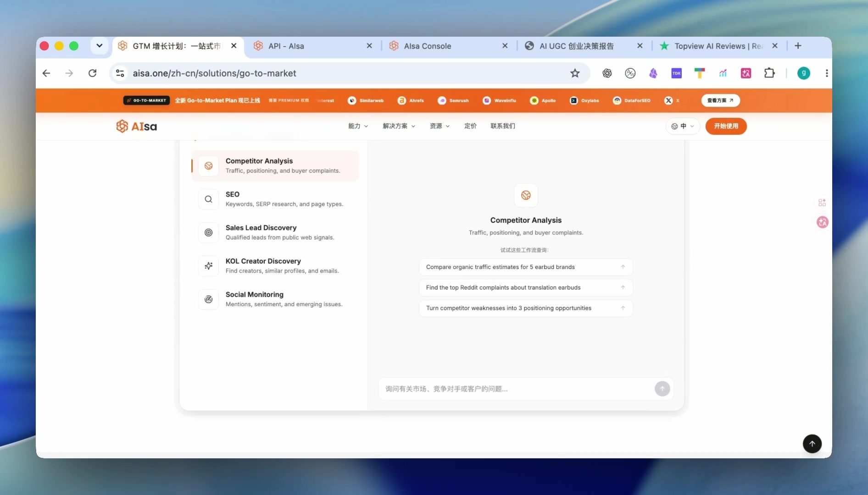Select the SEO magnifier icon
The height and width of the screenshot is (495, 868).
(208, 199)
